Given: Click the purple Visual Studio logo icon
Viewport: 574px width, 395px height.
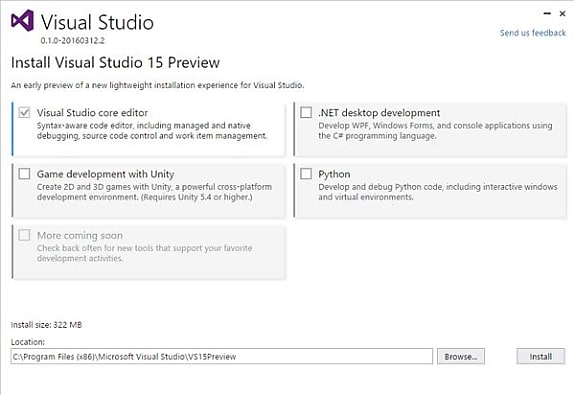Looking at the screenshot, I should point(22,21).
